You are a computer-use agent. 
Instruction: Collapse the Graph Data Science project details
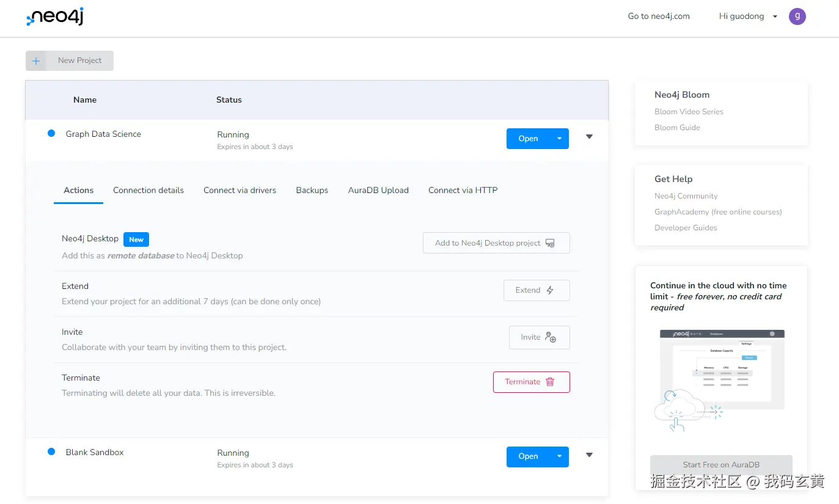[589, 137]
